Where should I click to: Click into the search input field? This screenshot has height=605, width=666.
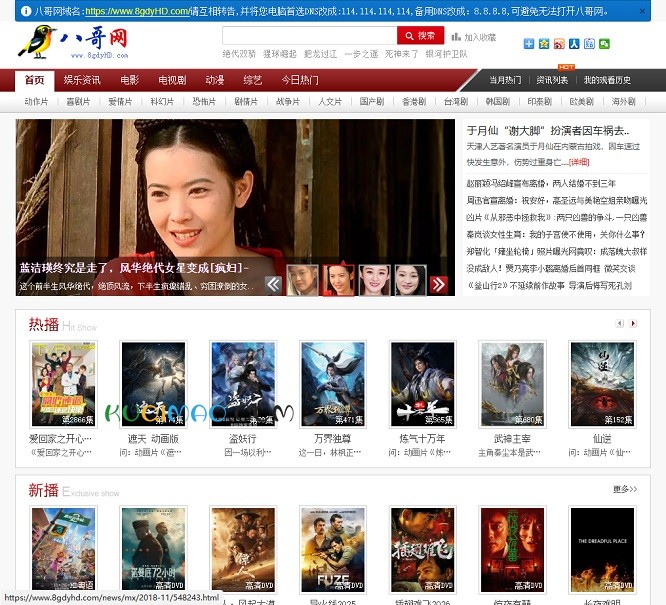point(309,35)
